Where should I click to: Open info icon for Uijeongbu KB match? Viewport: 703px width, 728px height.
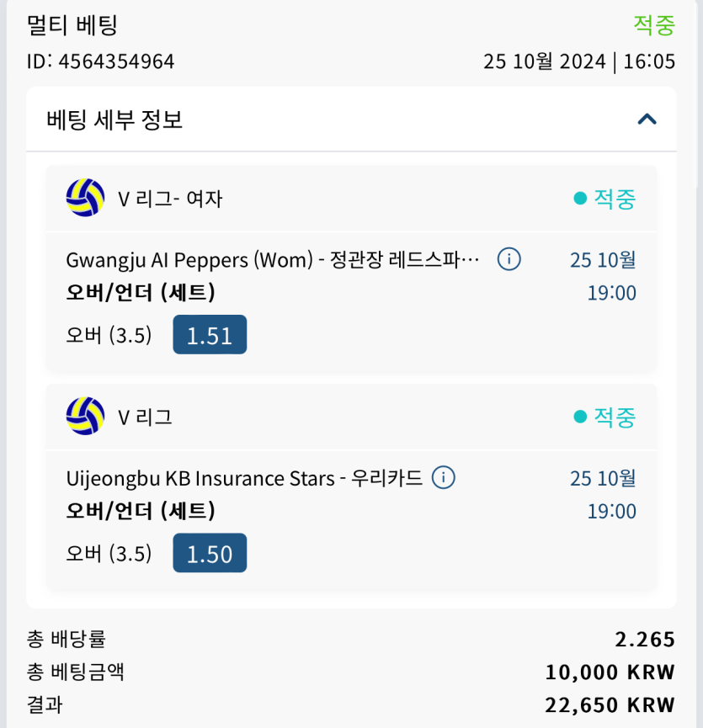[x=444, y=478]
